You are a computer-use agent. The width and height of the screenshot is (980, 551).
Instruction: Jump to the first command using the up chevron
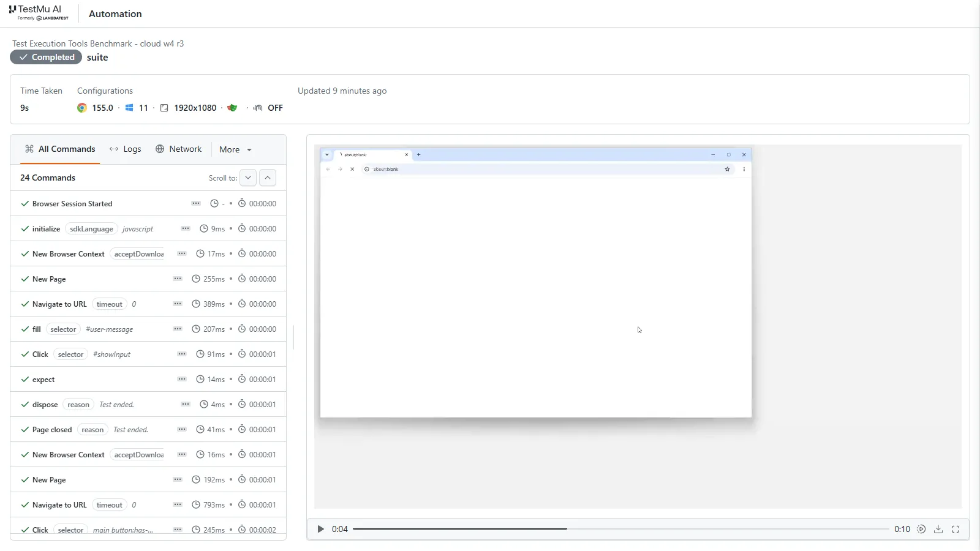point(268,178)
